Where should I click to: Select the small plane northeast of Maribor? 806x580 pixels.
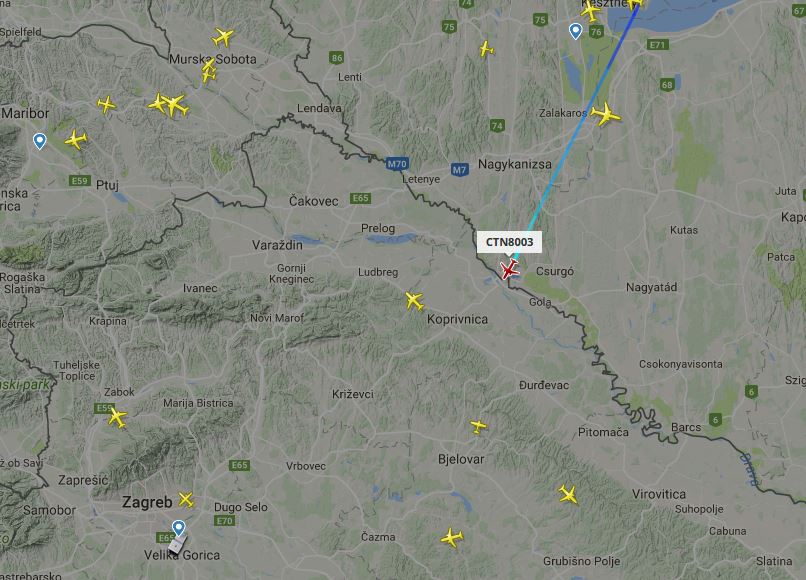point(106,104)
